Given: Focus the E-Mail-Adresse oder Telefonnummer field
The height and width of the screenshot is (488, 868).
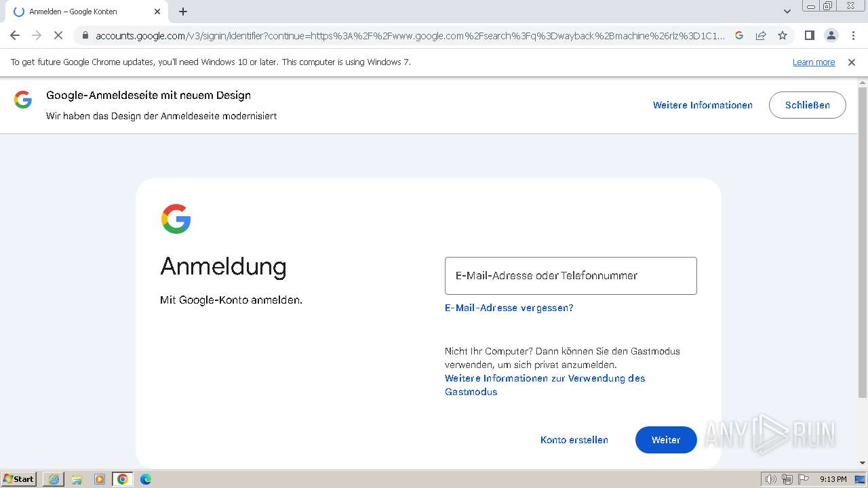Looking at the screenshot, I should 571,276.
